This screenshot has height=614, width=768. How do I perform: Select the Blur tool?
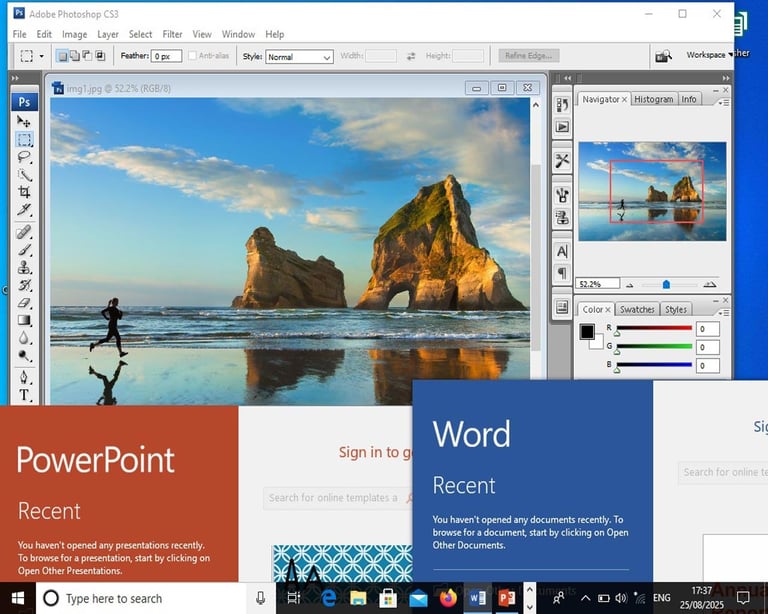pos(24,338)
